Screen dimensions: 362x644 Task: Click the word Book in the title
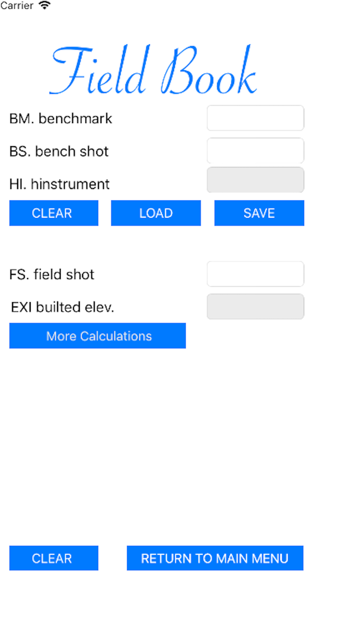209,70
